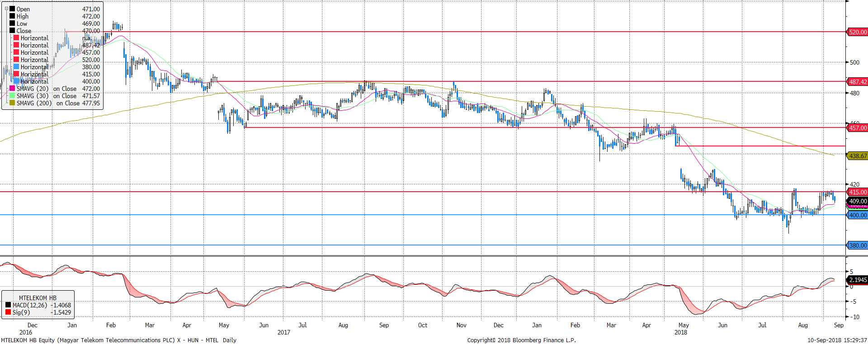
Task: Click the Low value 469.00
Action: tap(91, 24)
